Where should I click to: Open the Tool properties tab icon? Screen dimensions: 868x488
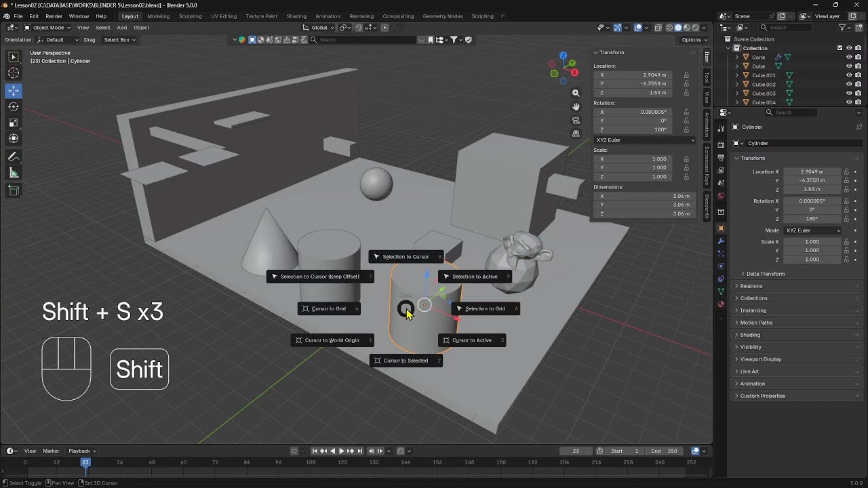(721, 128)
